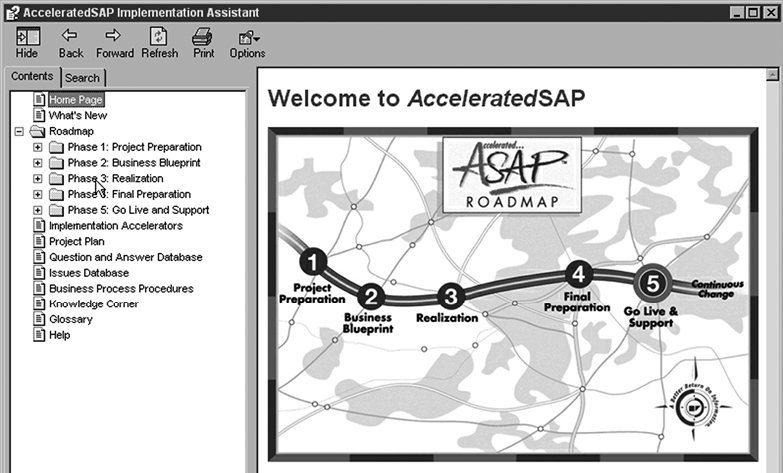Click the What's New document icon

[39, 115]
